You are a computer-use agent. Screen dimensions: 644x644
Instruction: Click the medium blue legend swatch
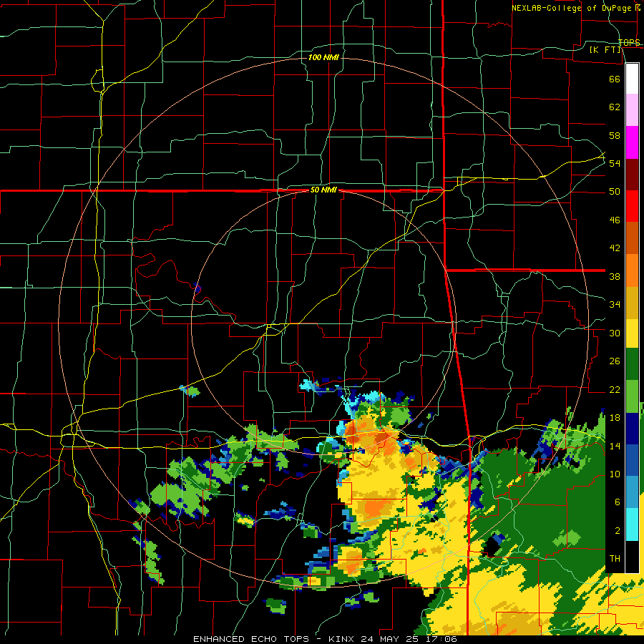coord(632,460)
